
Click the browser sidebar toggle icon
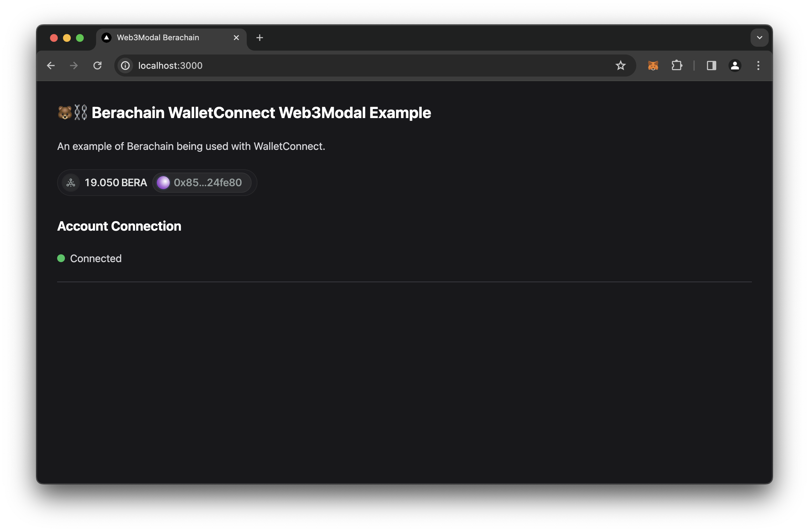[x=710, y=65]
